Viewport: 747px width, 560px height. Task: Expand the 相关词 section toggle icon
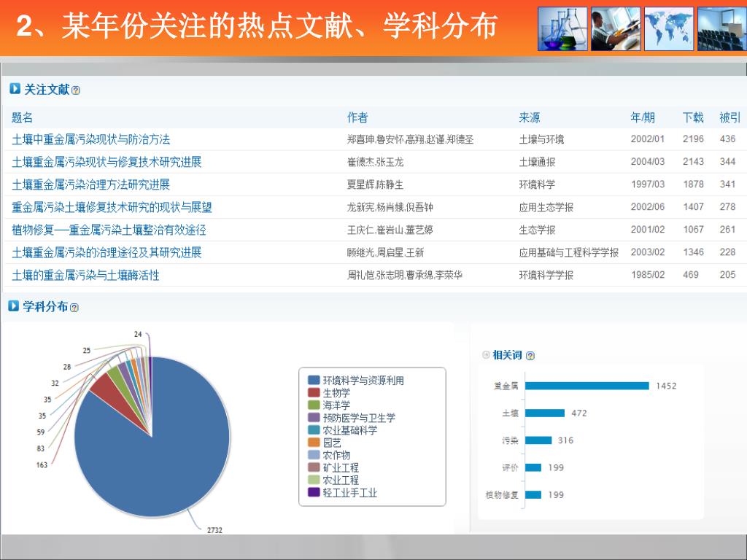coord(486,355)
